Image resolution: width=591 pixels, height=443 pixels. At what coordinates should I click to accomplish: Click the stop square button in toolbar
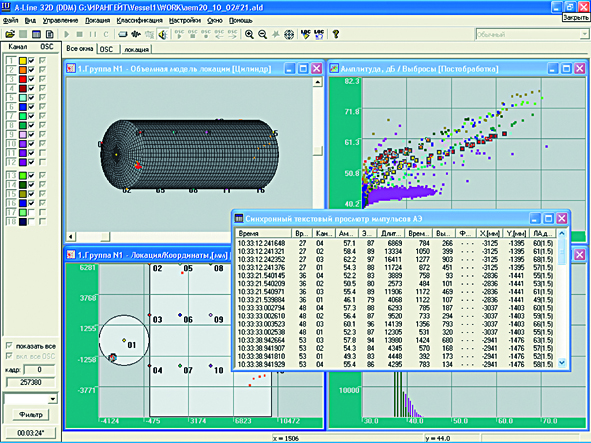[x=80, y=34]
